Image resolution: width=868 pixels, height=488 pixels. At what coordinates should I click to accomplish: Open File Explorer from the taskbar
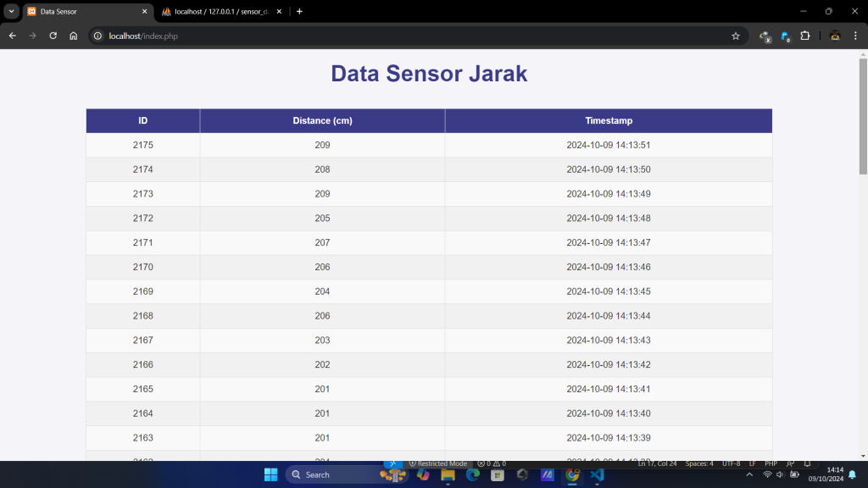tap(448, 474)
